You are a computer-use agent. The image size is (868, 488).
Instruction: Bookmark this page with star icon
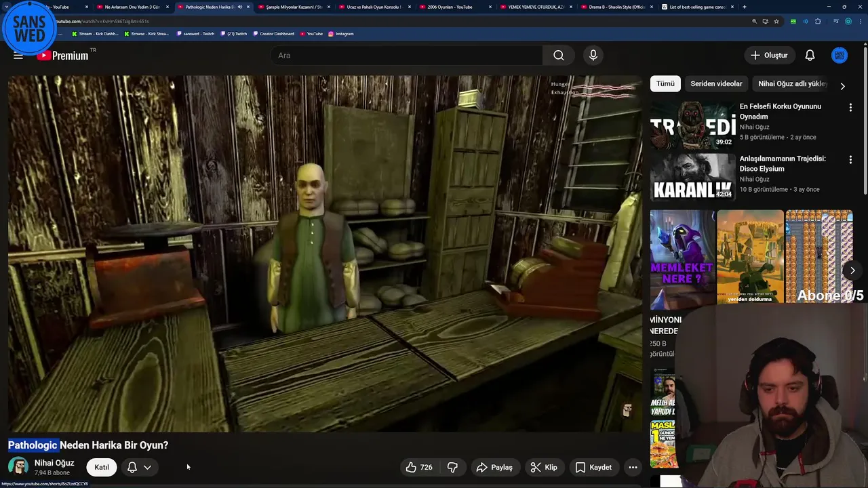[776, 21]
